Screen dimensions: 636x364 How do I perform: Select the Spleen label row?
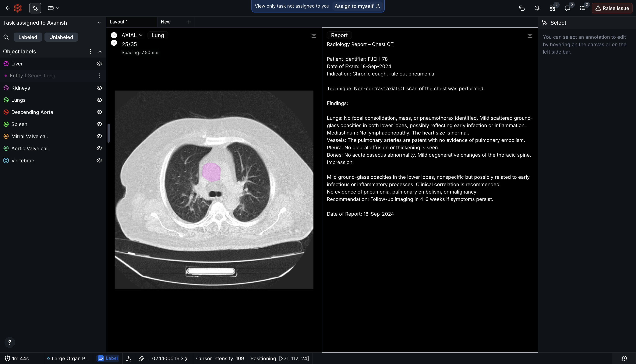tap(53, 124)
